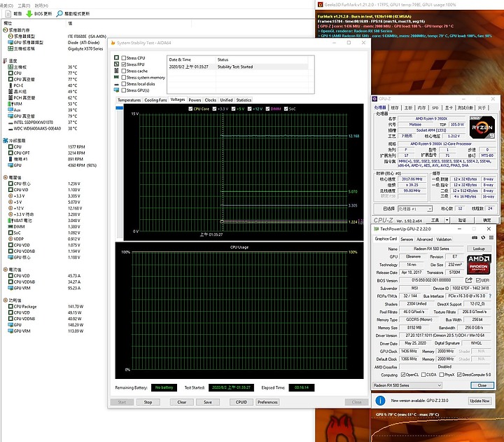Enable Stress local disks checkbox
The image size is (504, 442).
(124, 83)
